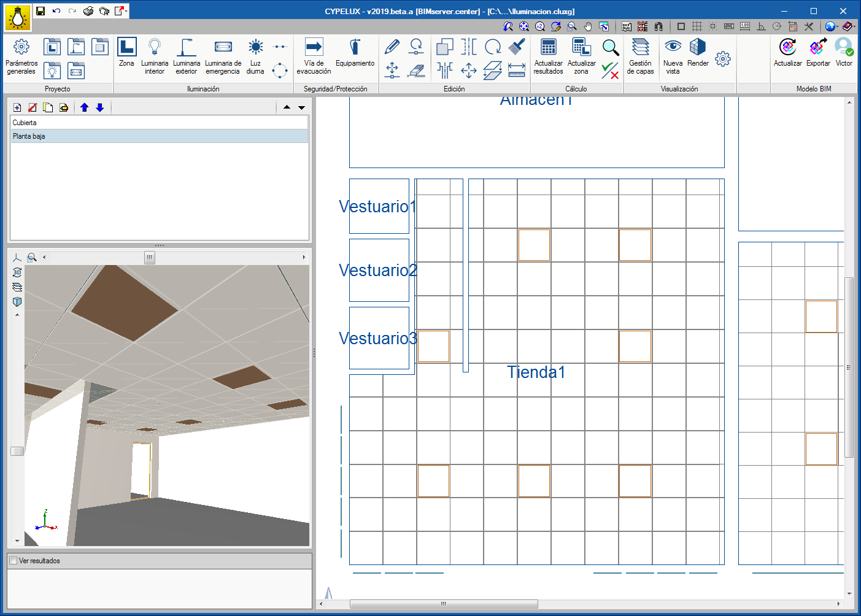
Task: Click the Render icon
Action: tap(698, 53)
